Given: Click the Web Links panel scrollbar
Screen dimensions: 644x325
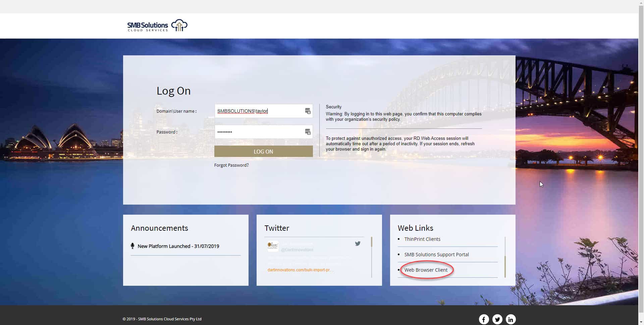Looking at the screenshot, I should tap(505, 266).
